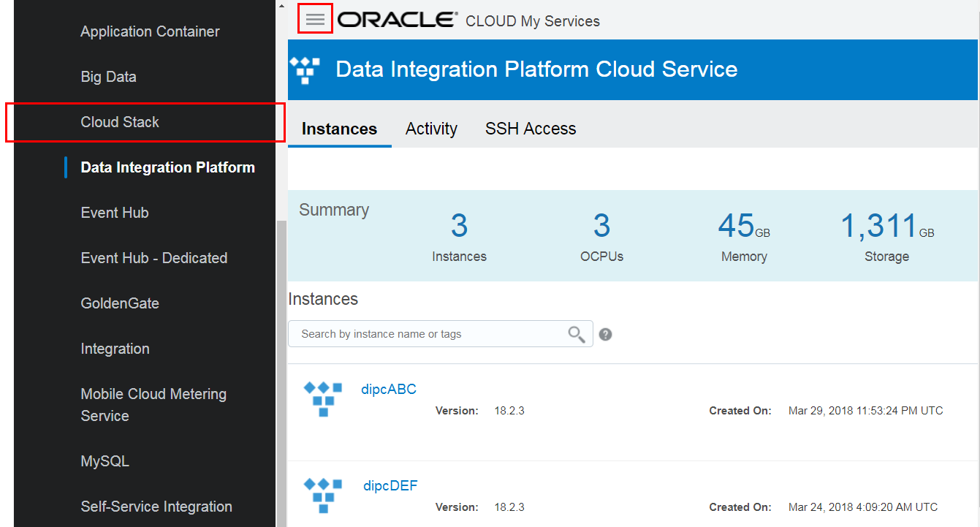Select Cloud Stack in the sidebar

(119, 122)
